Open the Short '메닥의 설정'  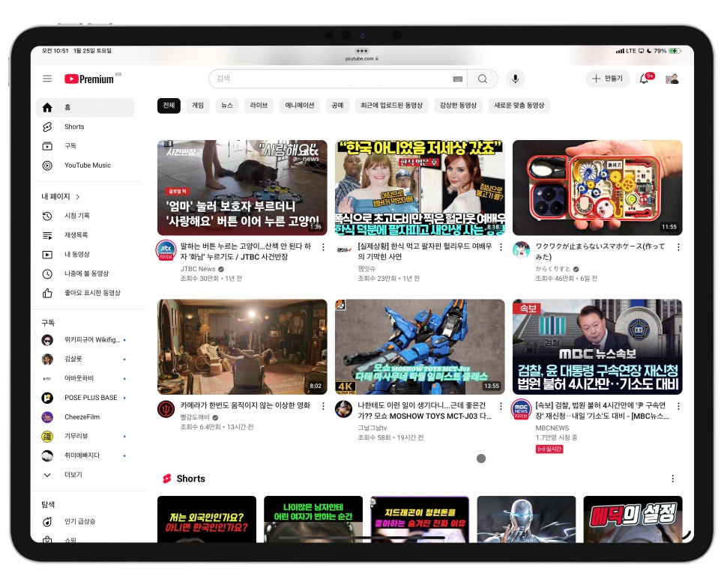click(633, 519)
